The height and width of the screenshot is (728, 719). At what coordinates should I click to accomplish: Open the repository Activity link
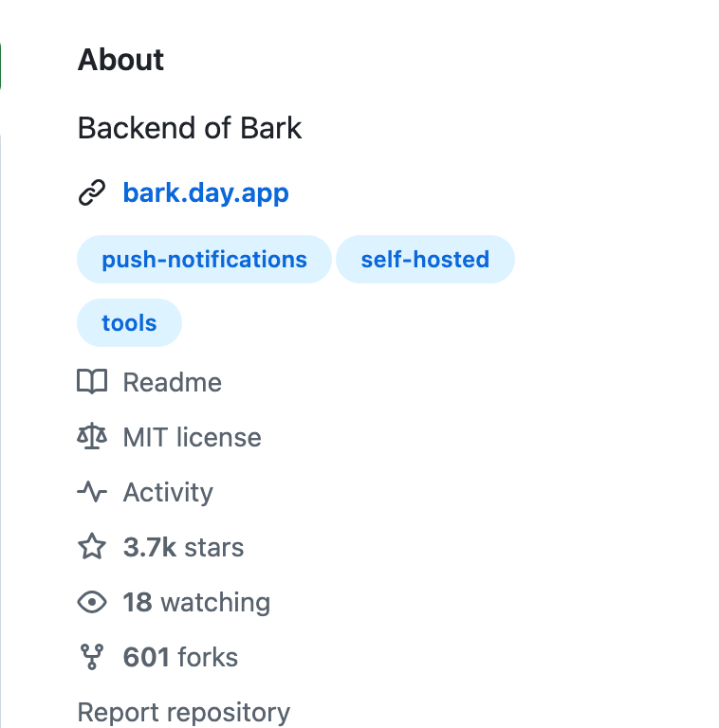[168, 493]
